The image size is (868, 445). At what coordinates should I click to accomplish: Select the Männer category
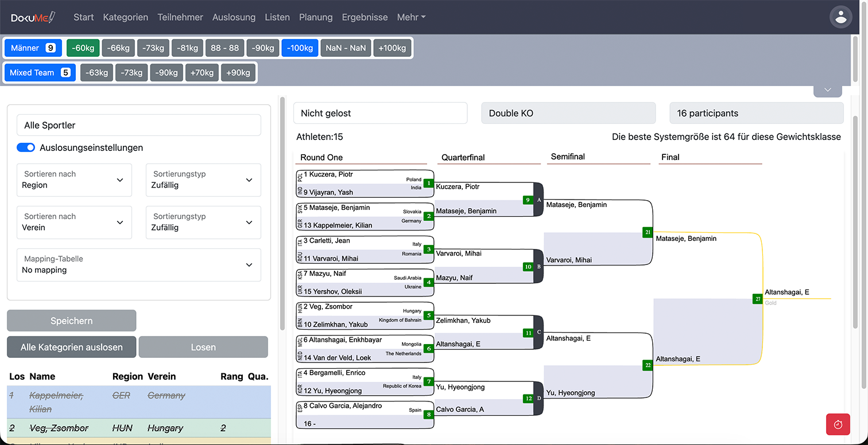[x=33, y=48]
